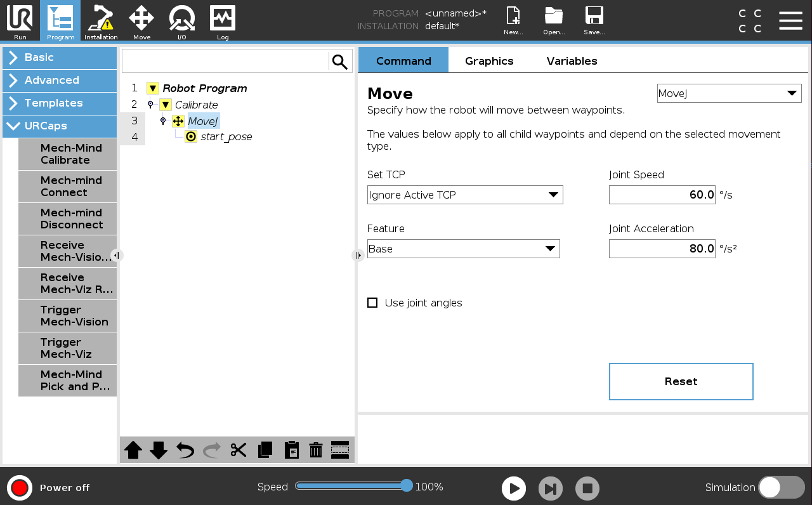Click the Speed slider handle

click(407, 486)
